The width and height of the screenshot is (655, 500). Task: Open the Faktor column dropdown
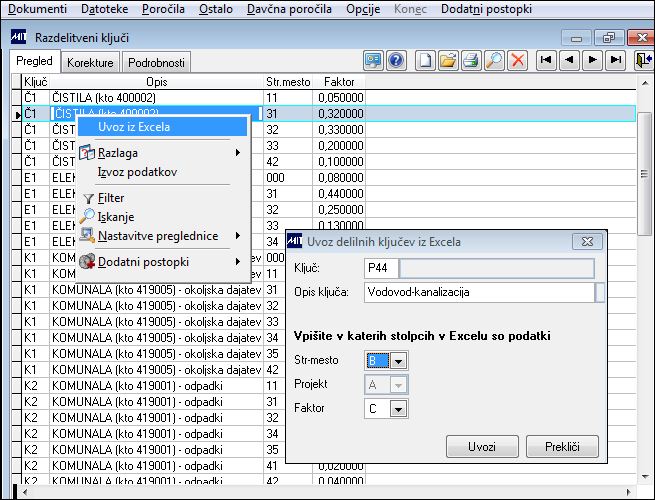click(x=399, y=409)
